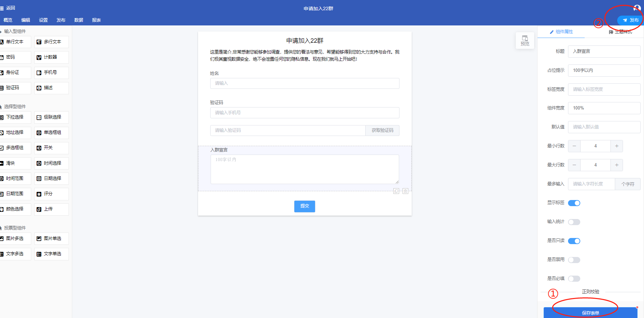Select the 上传 upload component
Image resolution: width=644 pixels, height=318 pixels.
point(51,209)
